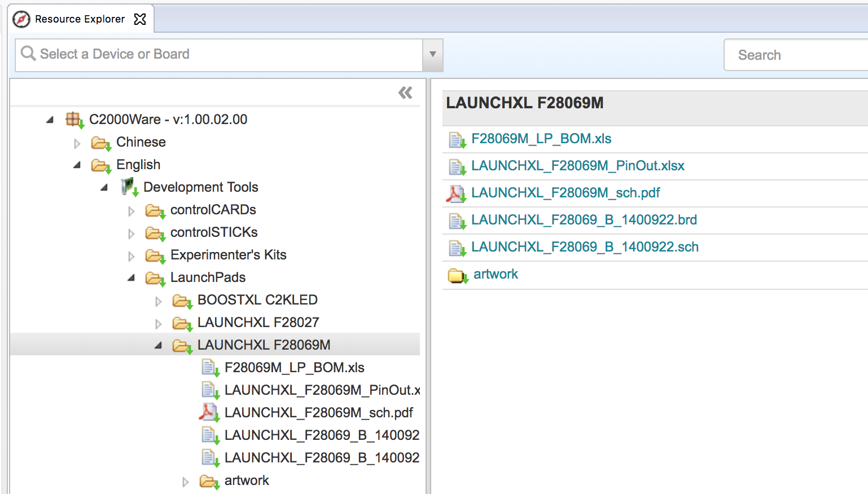868x494 pixels.
Task: Select LAUNCHXL F28027 in the tree
Action: [x=258, y=323]
